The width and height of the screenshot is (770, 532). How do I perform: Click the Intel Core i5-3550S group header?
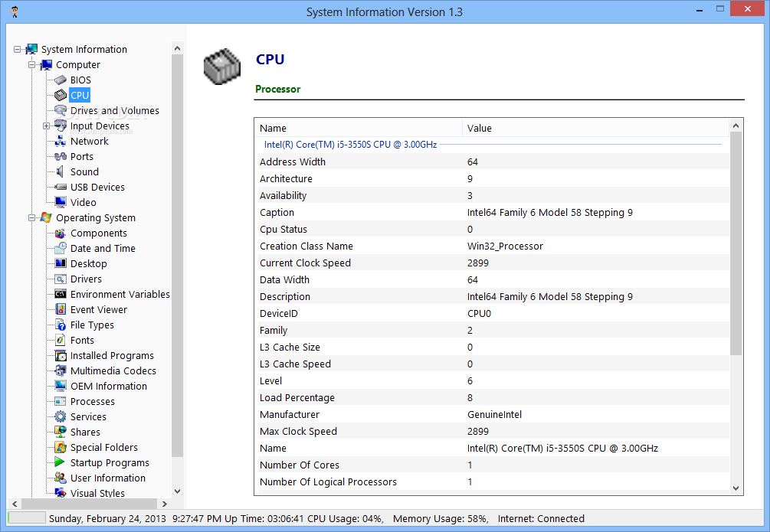tap(351, 145)
